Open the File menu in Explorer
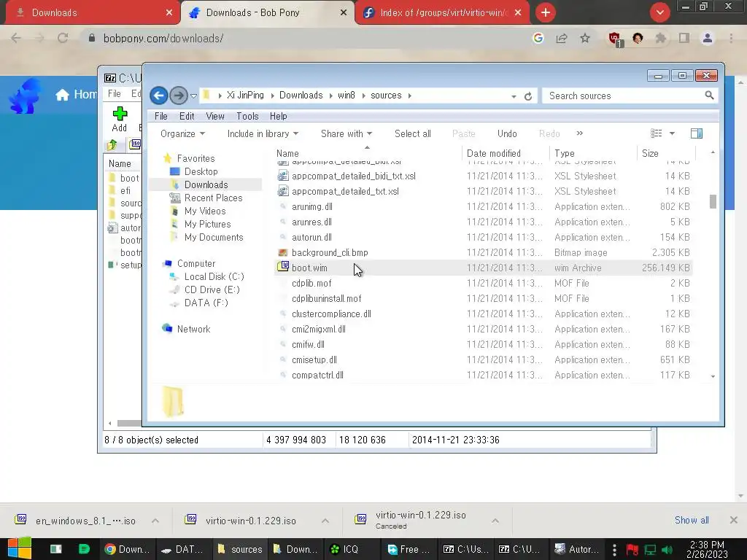 pos(161,116)
